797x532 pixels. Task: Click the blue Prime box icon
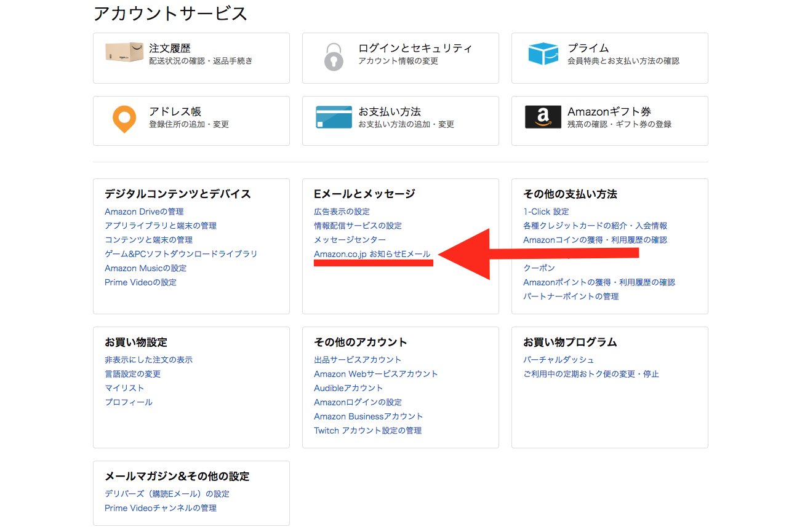[x=543, y=54]
